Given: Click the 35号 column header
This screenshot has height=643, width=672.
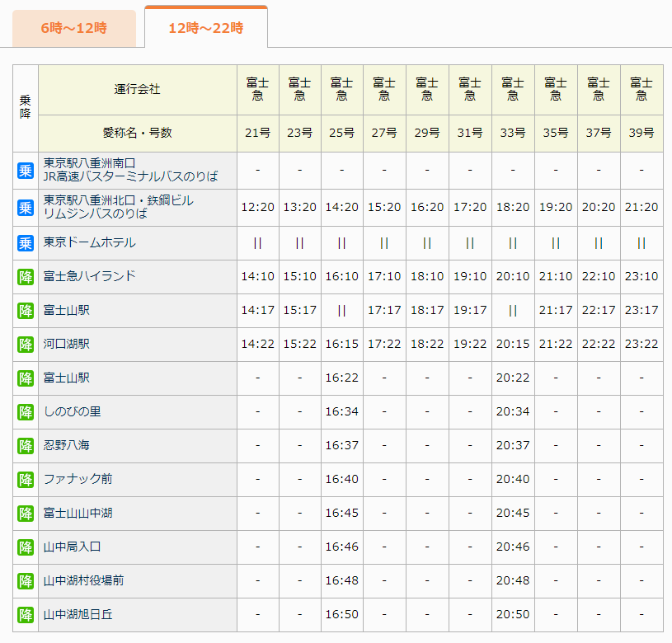Looking at the screenshot, I should [x=556, y=133].
